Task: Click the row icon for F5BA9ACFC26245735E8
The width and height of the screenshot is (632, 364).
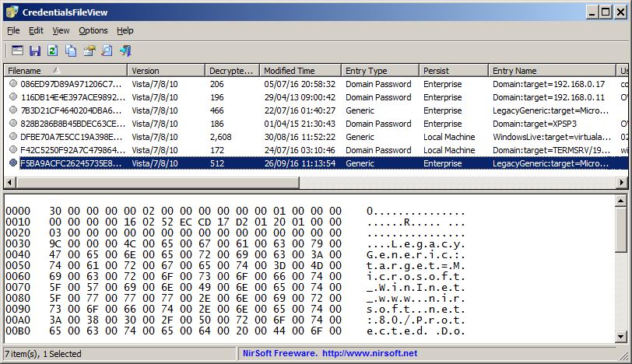Action: tap(13, 163)
